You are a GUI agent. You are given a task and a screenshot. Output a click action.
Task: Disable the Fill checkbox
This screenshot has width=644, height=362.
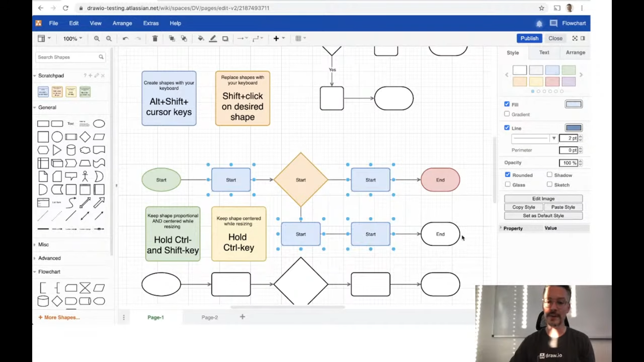point(507,104)
